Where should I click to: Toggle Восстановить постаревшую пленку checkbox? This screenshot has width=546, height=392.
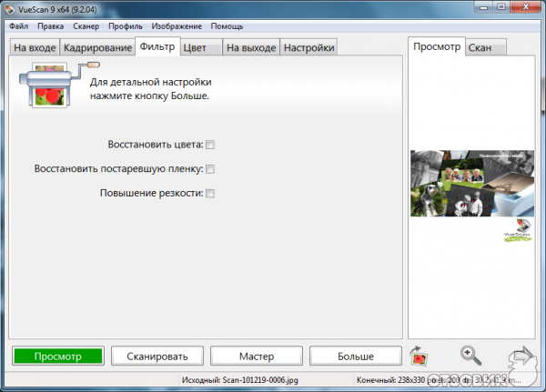[210, 169]
